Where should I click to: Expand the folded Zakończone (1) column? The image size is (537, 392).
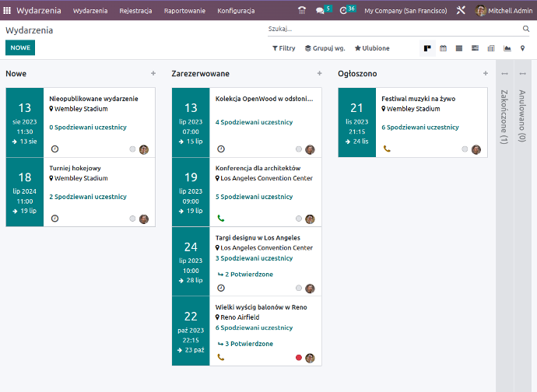pos(504,117)
